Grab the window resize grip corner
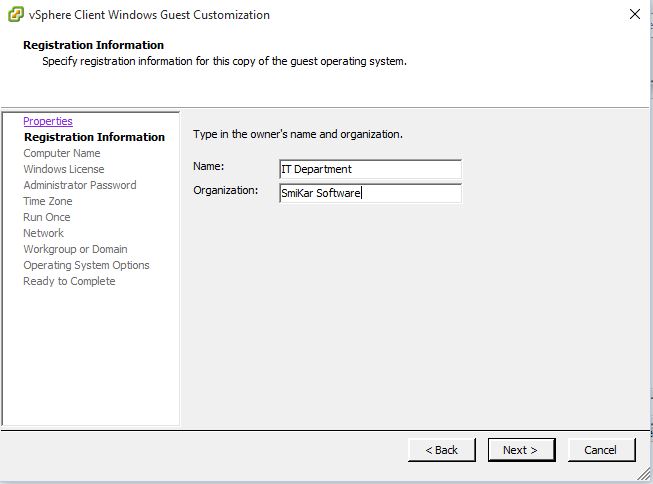Screen dimensions: 653x484 [x=644, y=474]
